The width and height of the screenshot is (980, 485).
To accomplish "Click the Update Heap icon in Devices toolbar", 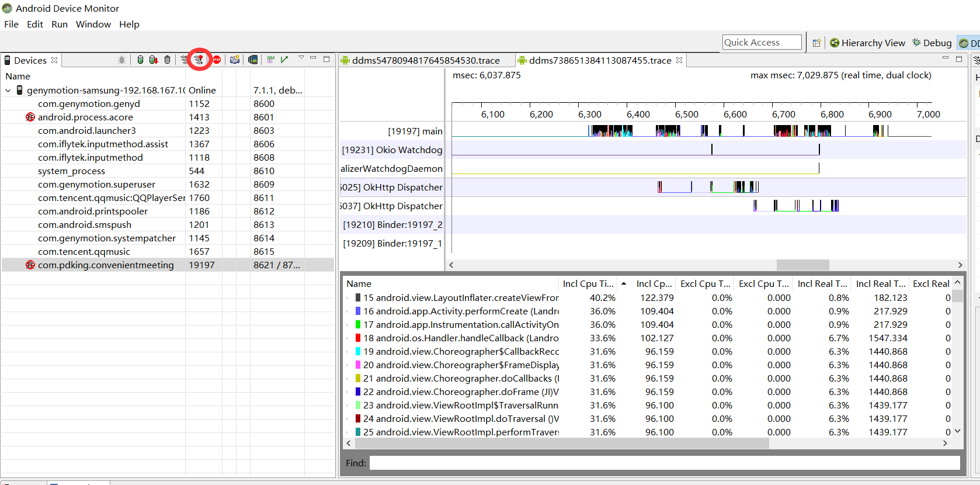I will click(140, 60).
